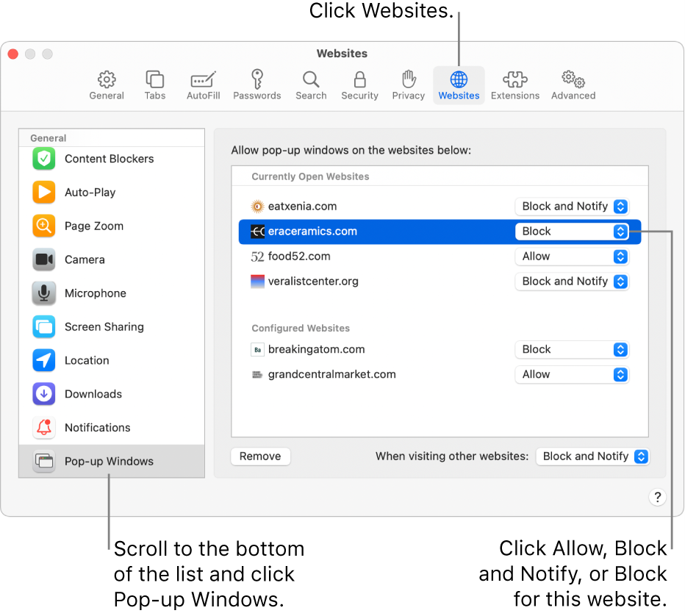The image size is (685, 616).
Task: Open the General preferences gear icon
Action: pos(107,79)
